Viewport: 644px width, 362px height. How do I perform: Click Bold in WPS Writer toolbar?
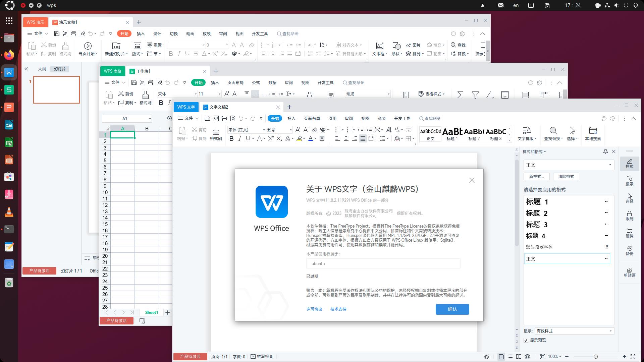point(231,138)
